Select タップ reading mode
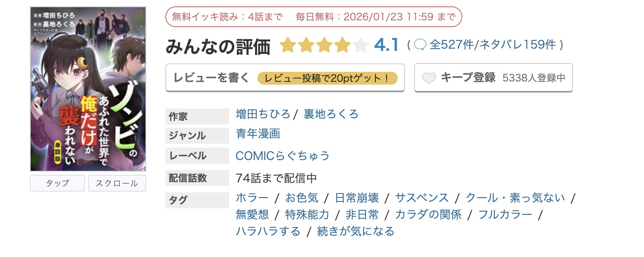 pyautogui.click(x=57, y=183)
